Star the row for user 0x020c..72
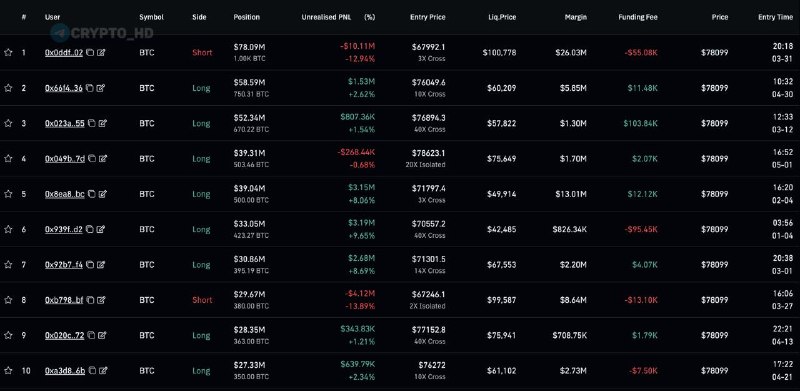800x391 pixels. pos(8,335)
